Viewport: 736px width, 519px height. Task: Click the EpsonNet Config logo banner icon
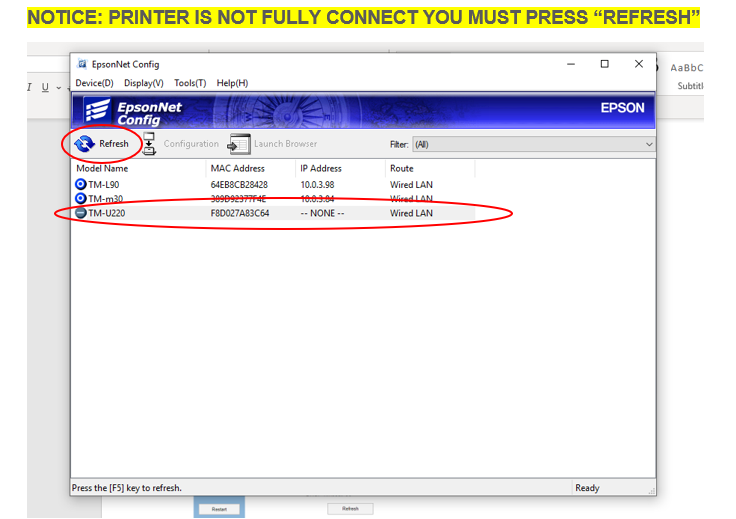(x=97, y=111)
